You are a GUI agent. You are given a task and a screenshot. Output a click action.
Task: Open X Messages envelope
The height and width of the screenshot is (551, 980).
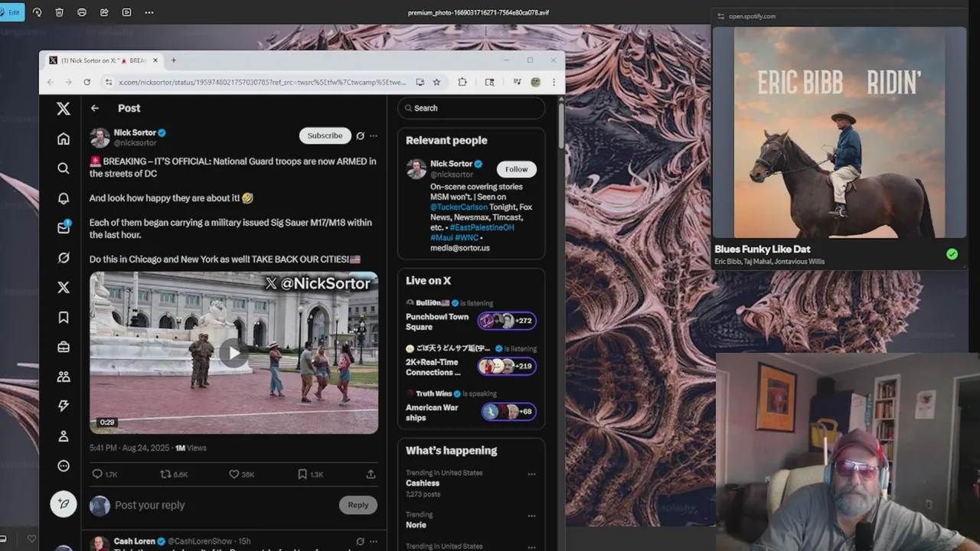click(x=64, y=227)
